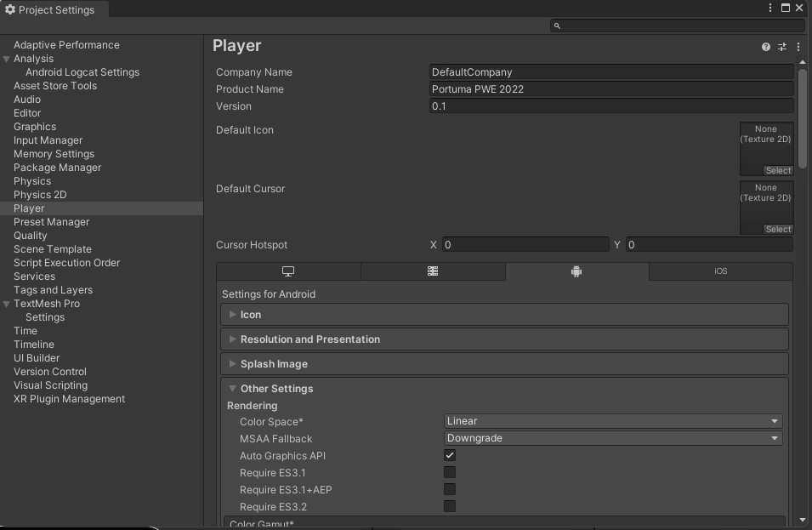Toggle the Auto Graphics API checkbox
Screen dimensions: 812x530
coord(450,455)
